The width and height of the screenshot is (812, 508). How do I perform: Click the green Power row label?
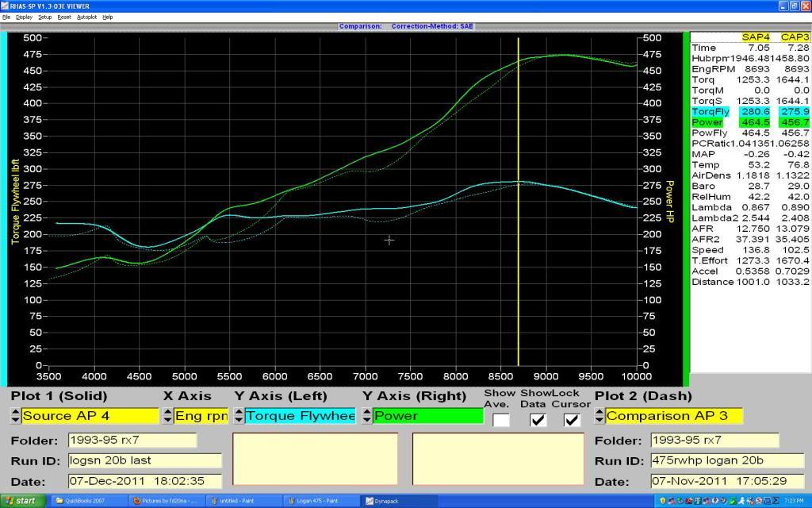[x=707, y=122]
